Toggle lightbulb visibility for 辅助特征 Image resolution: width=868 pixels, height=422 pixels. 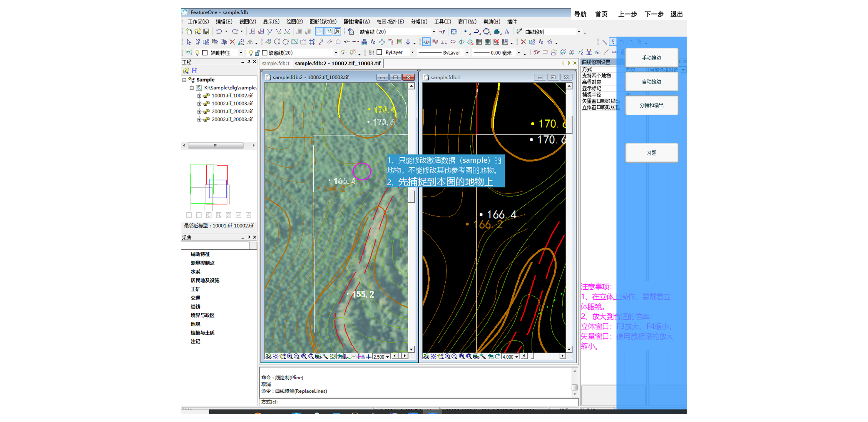point(198,53)
